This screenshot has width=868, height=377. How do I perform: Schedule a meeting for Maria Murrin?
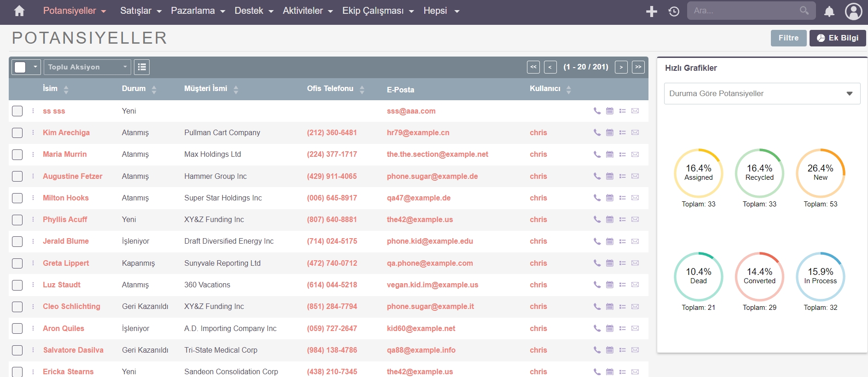click(610, 154)
